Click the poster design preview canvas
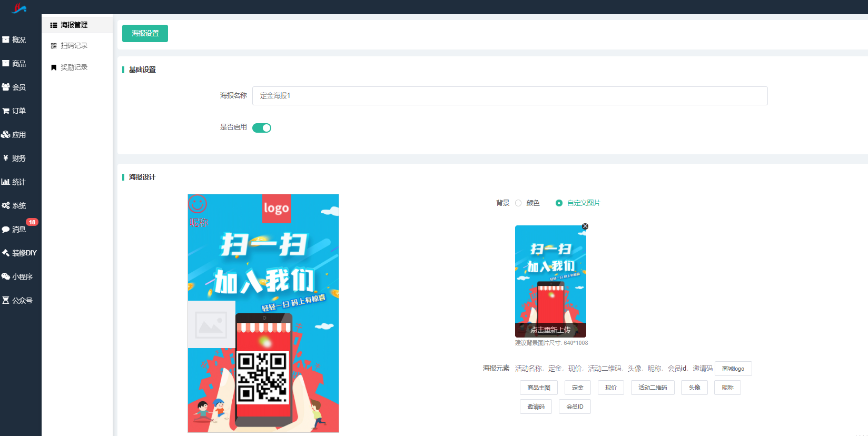The width and height of the screenshot is (868, 436). tap(263, 313)
